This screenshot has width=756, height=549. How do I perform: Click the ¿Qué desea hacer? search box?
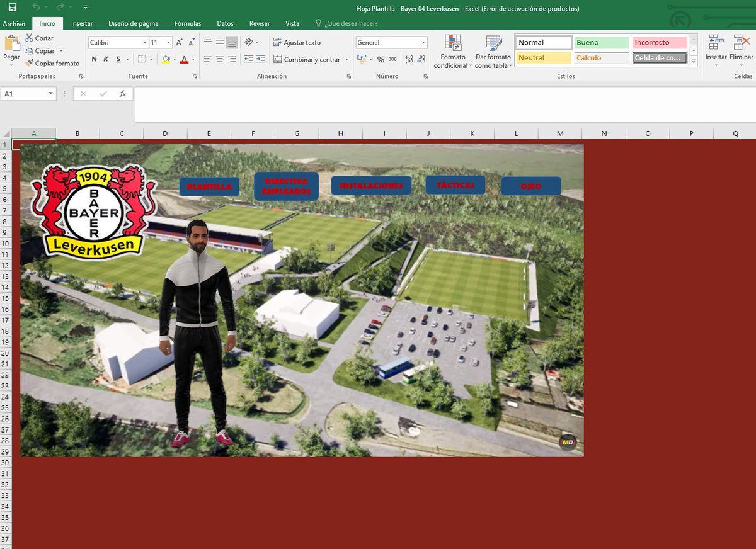pos(345,23)
